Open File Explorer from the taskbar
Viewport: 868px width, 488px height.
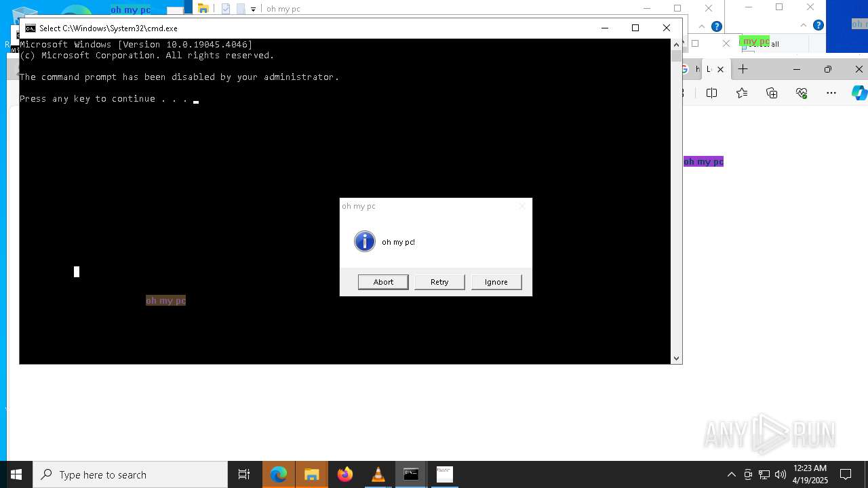311,474
